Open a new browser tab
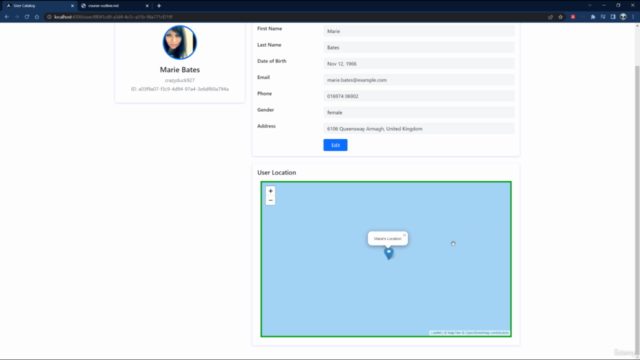 (x=159, y=6)
